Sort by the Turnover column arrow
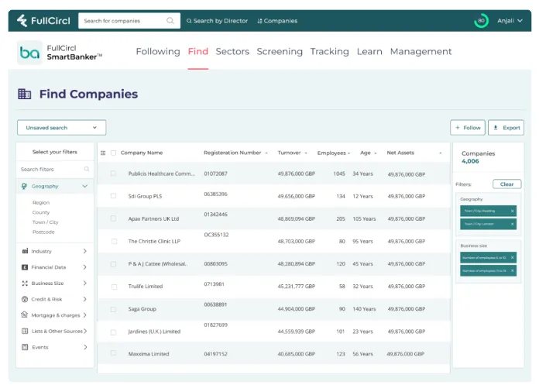 click(306, 153)
